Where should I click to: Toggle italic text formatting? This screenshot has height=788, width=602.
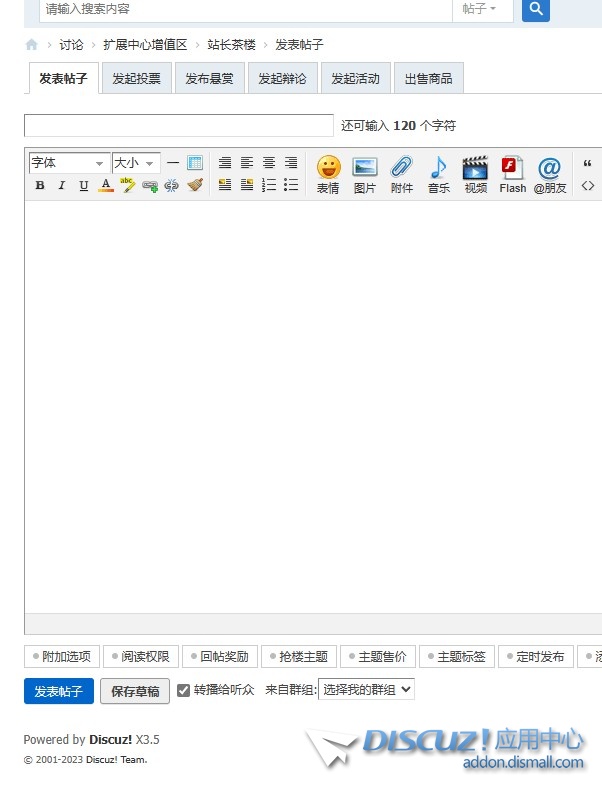61,185
